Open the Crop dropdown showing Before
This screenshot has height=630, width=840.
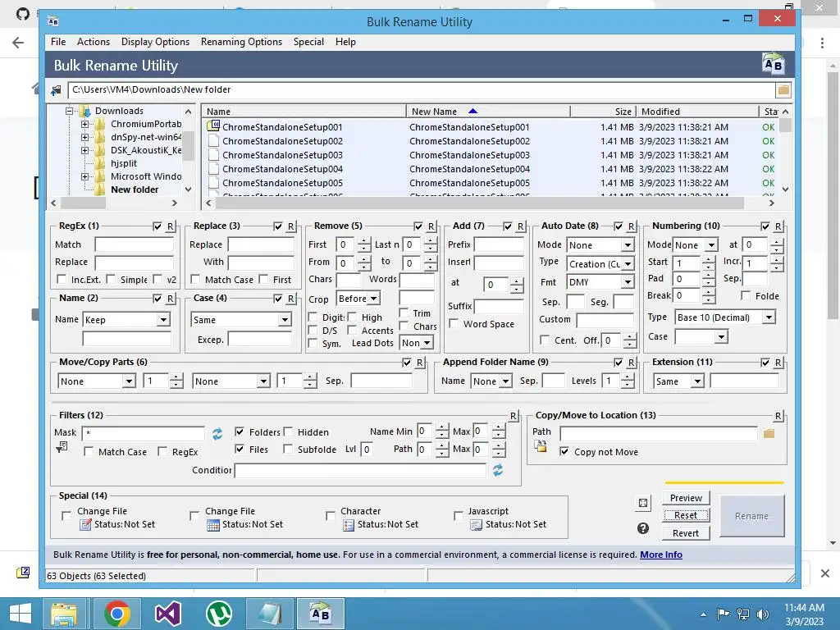tap(374, 299)
